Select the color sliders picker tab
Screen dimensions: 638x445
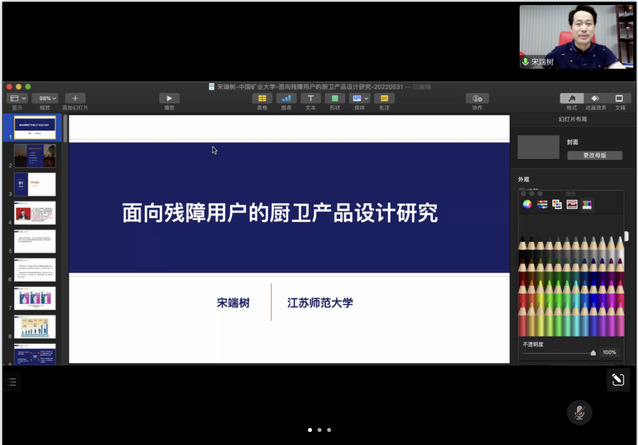[x=542, y=204]
